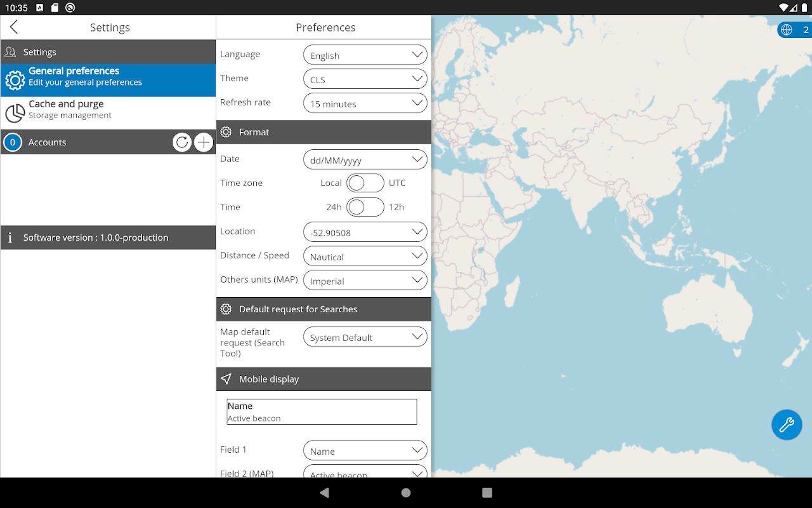Viewport: 812px width, 508px height.
Task: Click the Name Active beacon preview box
Action: click(322, 411)
